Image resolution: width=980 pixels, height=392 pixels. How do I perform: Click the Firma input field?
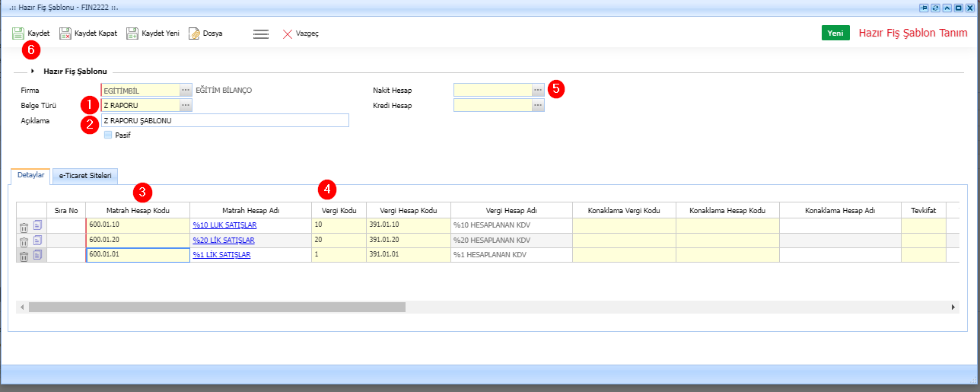tap(140, 90)
